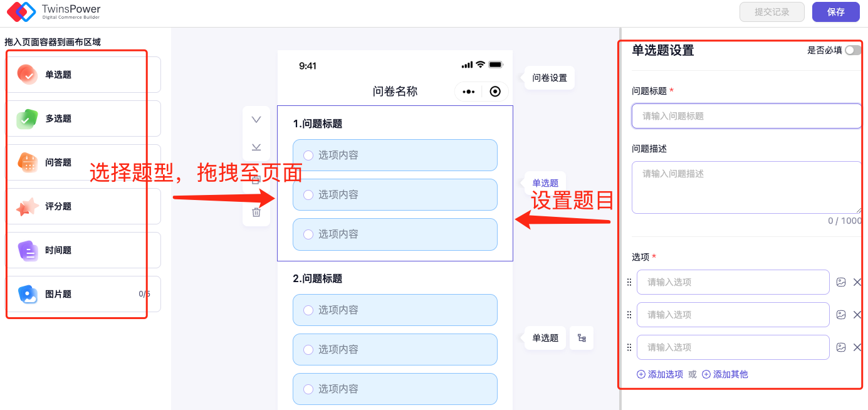This screenshot has height=410, width=868.
Task: Click move-to-bottom arrow for question 1
Action: click(256, 147)
